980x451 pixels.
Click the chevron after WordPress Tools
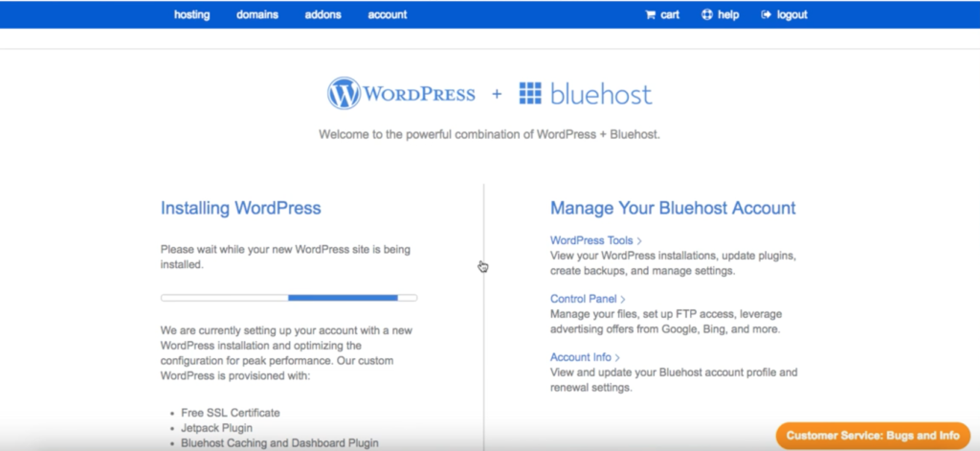639,241
